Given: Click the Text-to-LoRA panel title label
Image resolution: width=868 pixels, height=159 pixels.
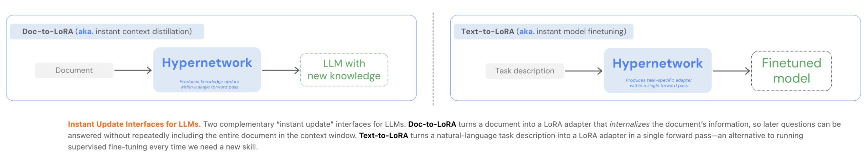Looking at the screenshot, I should 543,32.
